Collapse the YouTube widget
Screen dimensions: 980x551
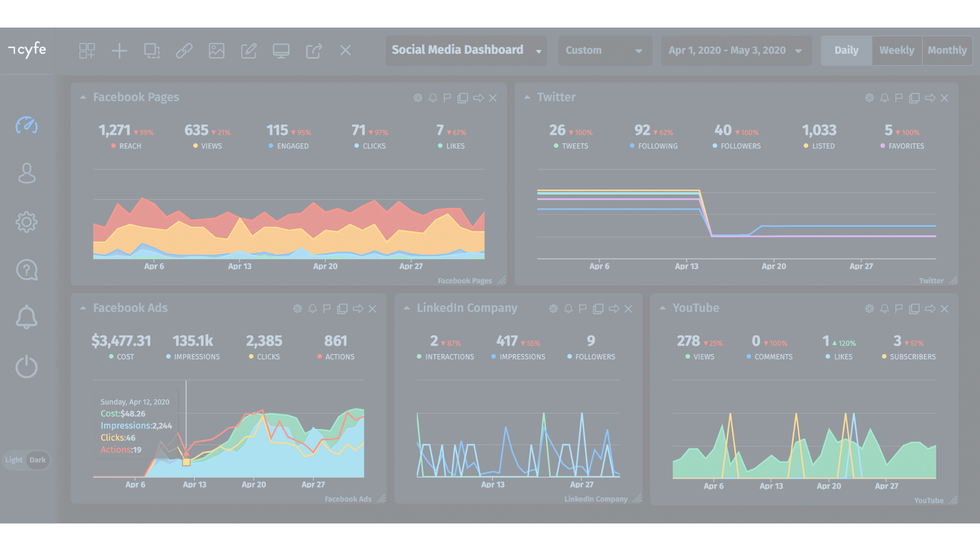point(663,308)
